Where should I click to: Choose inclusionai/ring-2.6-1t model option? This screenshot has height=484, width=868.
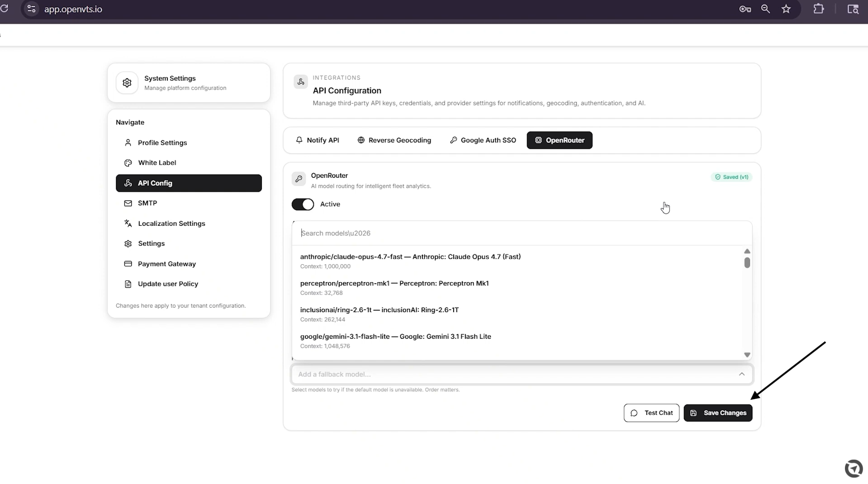tap(517, 314)
